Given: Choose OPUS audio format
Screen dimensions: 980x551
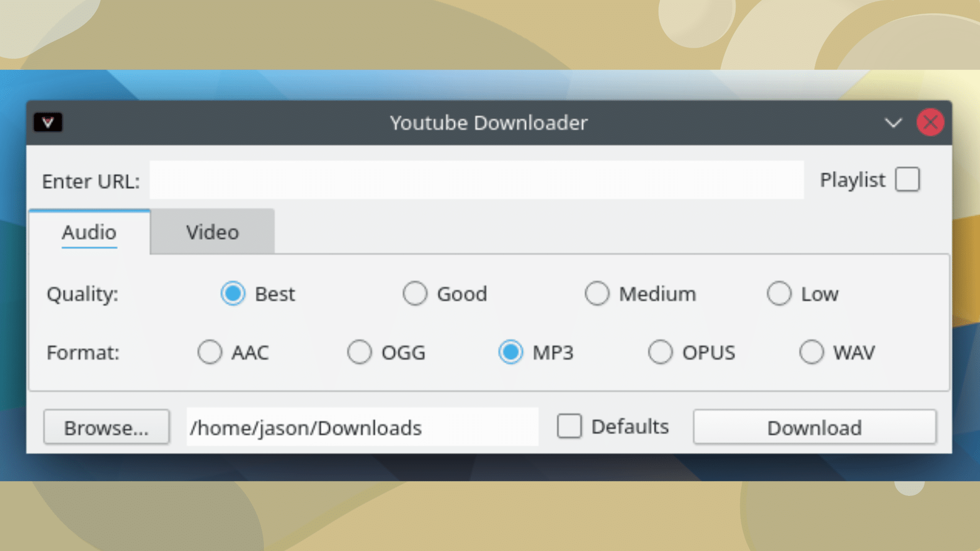Looking at the screenshot, I should click(x=660, y=352).
